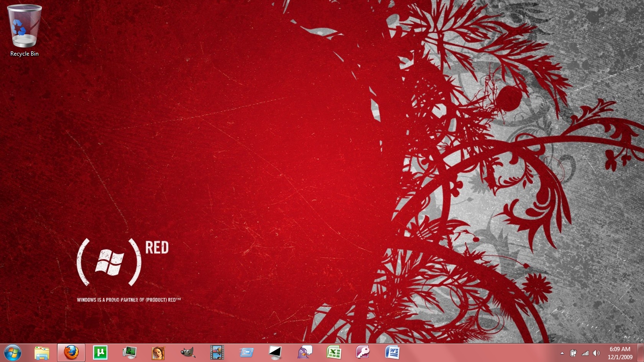Click the green-screen monitor taskbar icon
This screenshot has width=644, height=362.
130,353
